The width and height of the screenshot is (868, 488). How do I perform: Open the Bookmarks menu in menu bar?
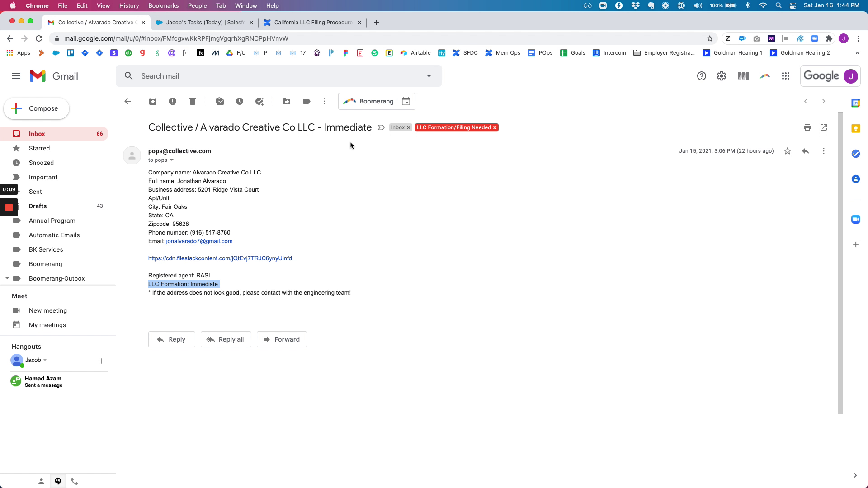pos(163,5)
